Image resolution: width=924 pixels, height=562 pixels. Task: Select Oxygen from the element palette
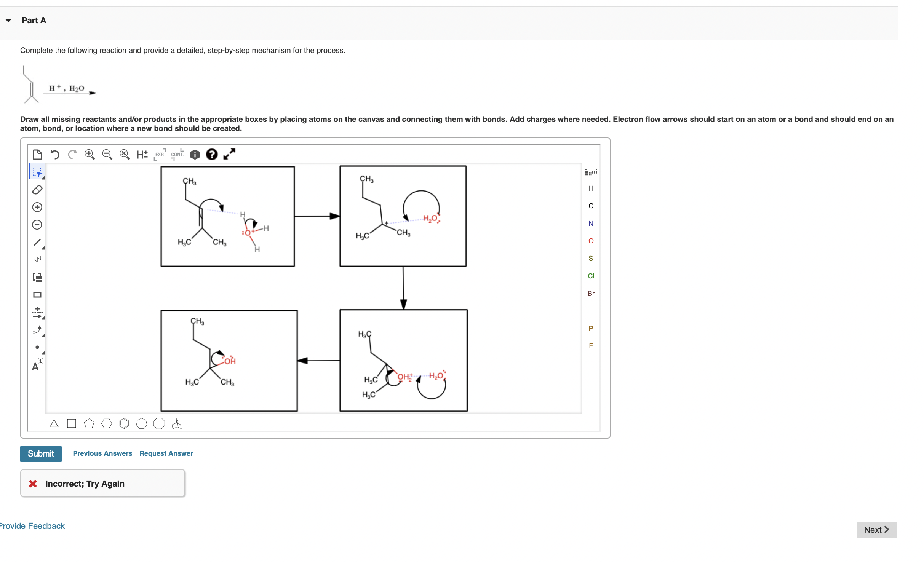591,240
